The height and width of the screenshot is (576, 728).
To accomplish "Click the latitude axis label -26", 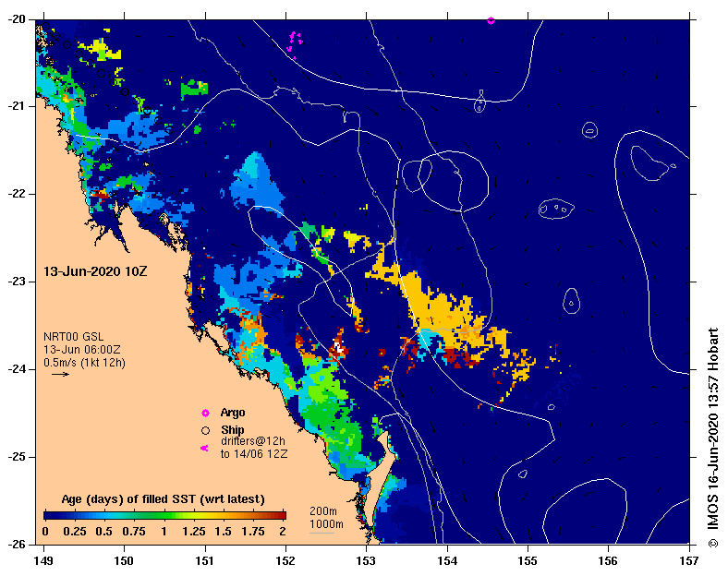I will pyautogui.click(x=17, y=544).
